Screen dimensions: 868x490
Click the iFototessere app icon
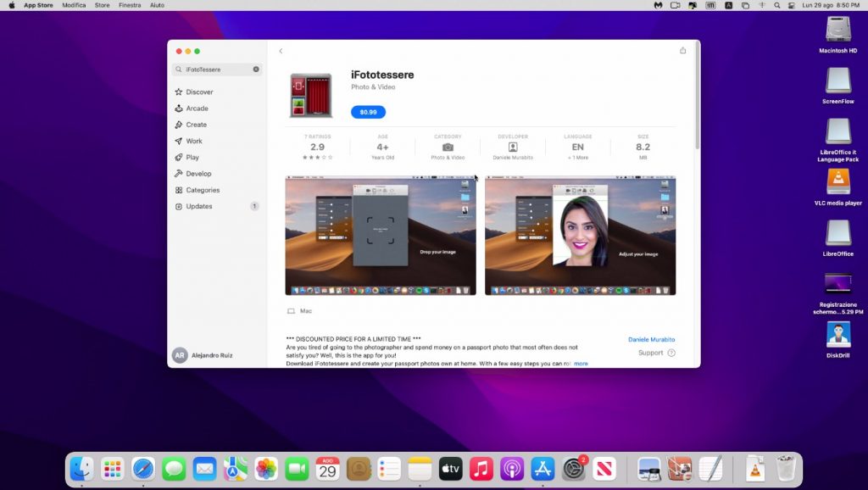[310, 95]
